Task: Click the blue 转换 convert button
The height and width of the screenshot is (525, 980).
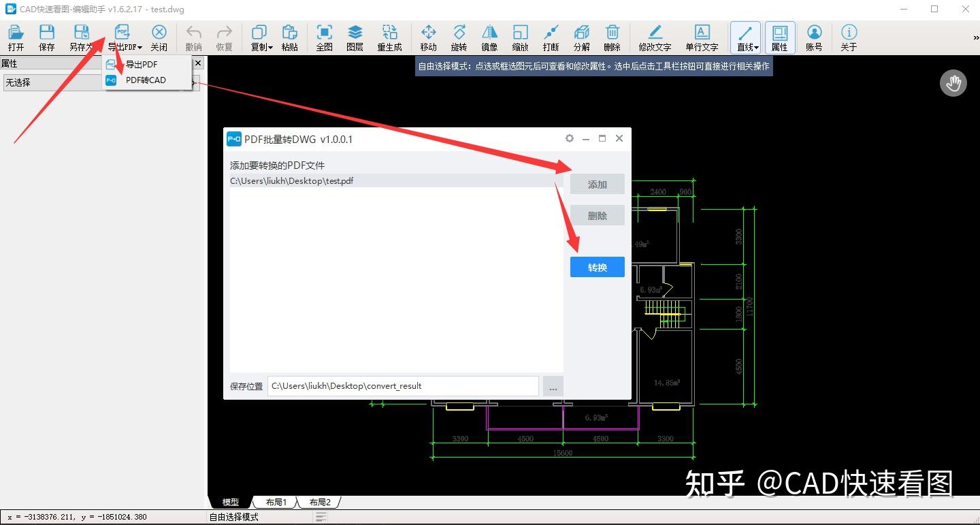Action: [597, 267]
